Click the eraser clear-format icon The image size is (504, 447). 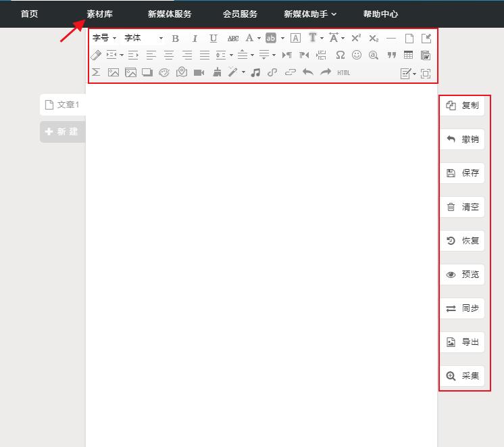point(96,55)
